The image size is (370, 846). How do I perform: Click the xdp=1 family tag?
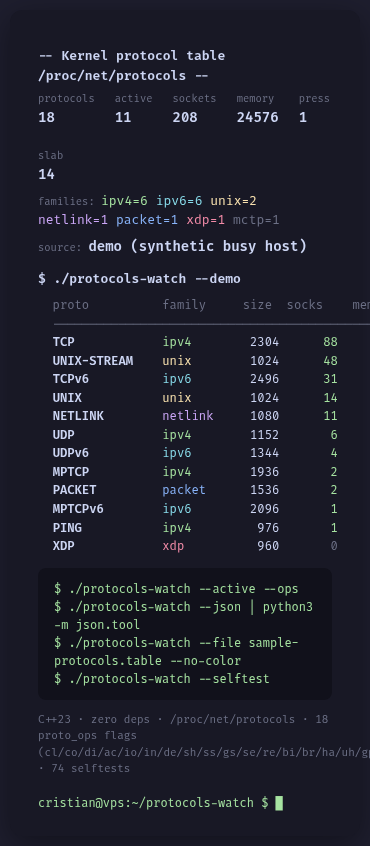tap(206, 220)
